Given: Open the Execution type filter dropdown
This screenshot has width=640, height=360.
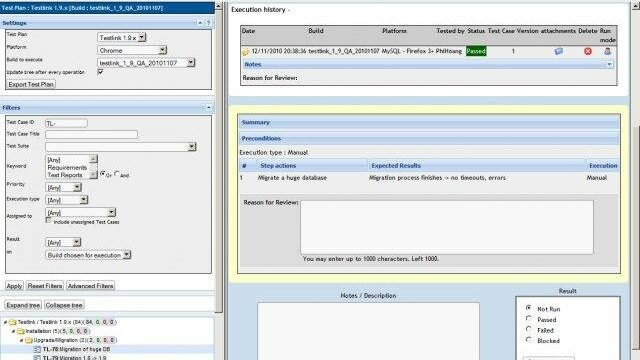Looking at the screenshot, I should [x=67, y=200].
